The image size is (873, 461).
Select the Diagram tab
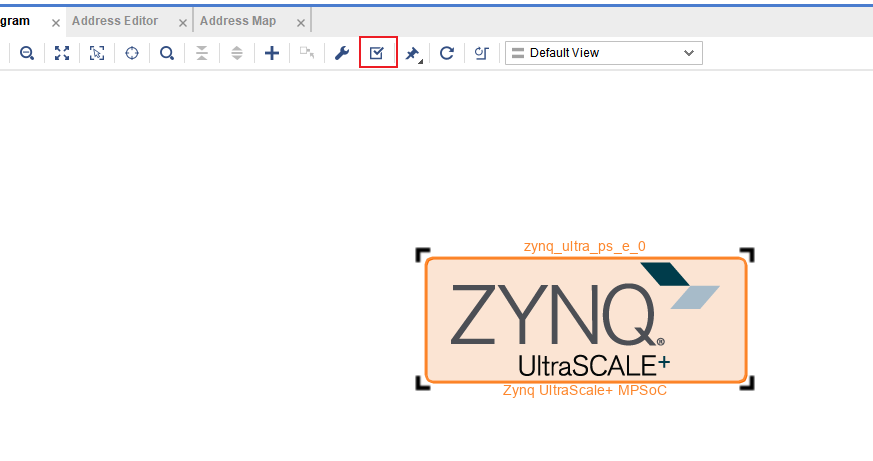[x=15, y=21]
